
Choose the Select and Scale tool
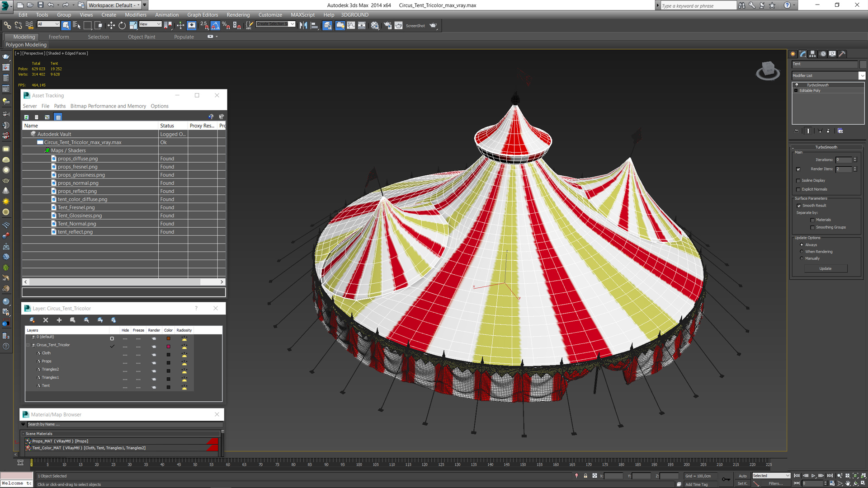point(133,25)
